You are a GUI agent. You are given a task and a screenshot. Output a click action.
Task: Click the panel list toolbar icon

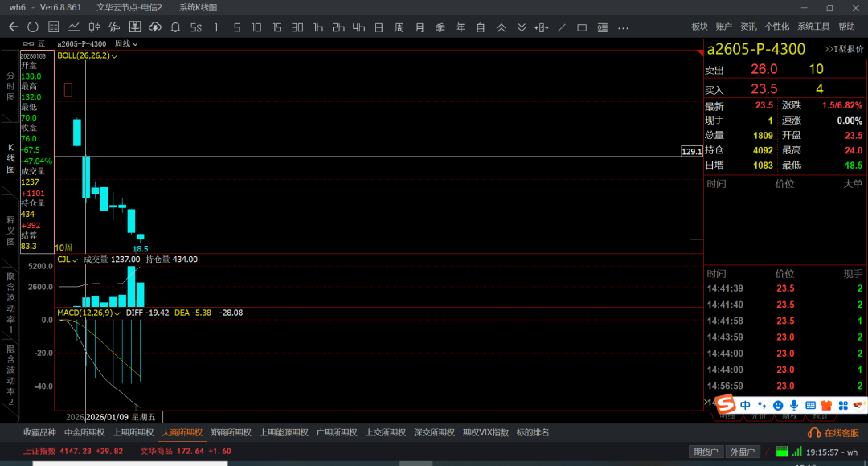pos(602,27)
